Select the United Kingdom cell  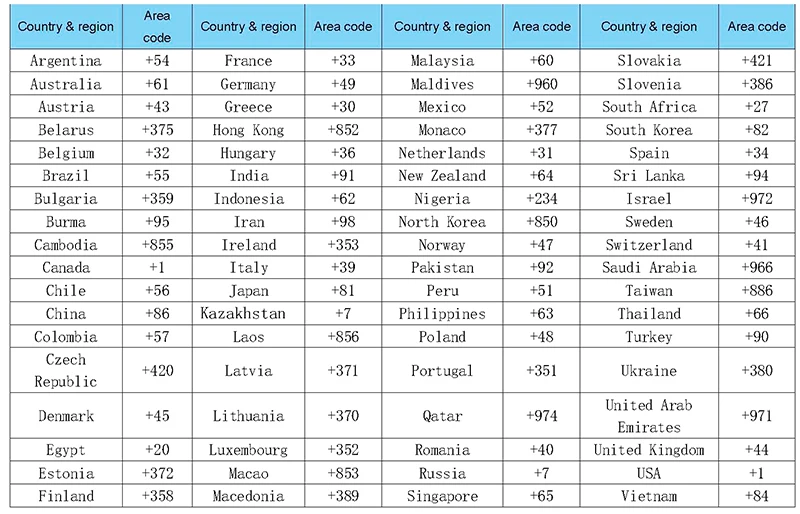tap(649, 450)
